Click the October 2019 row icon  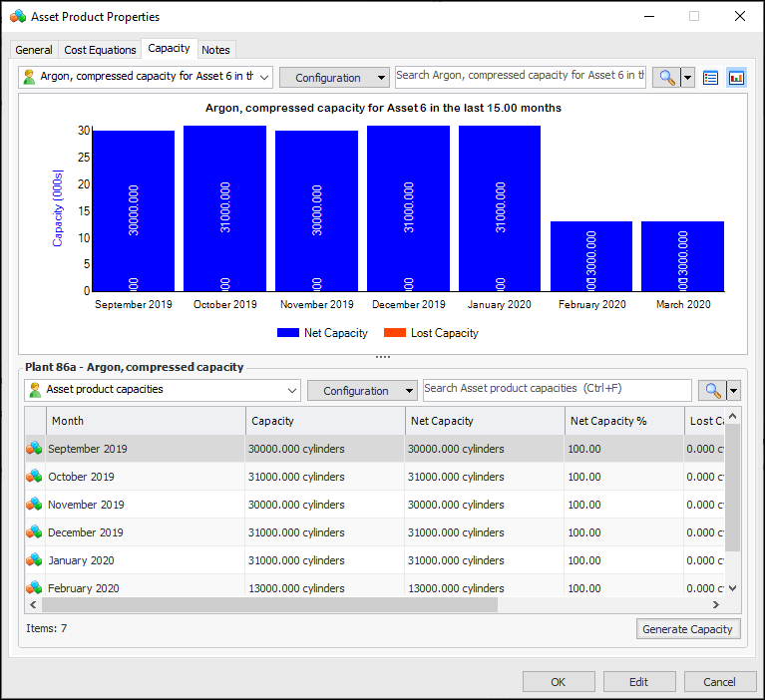tap(35, 477)
